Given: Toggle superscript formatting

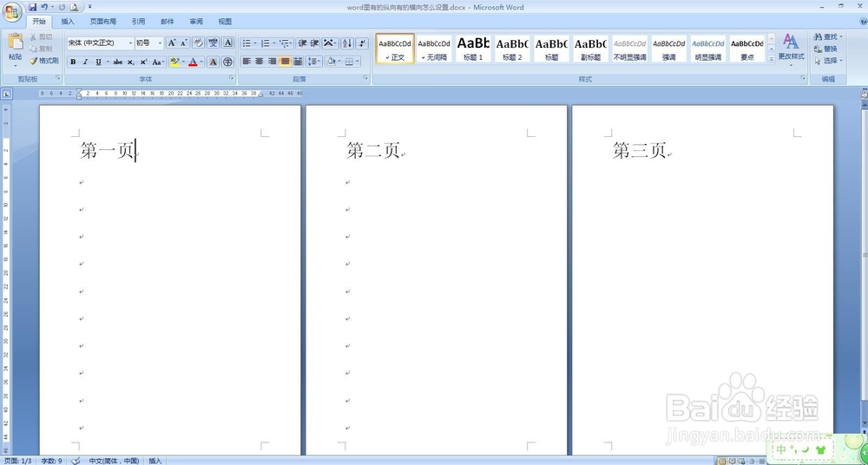Looking at the screenshot, I should (x=143, y=62).
